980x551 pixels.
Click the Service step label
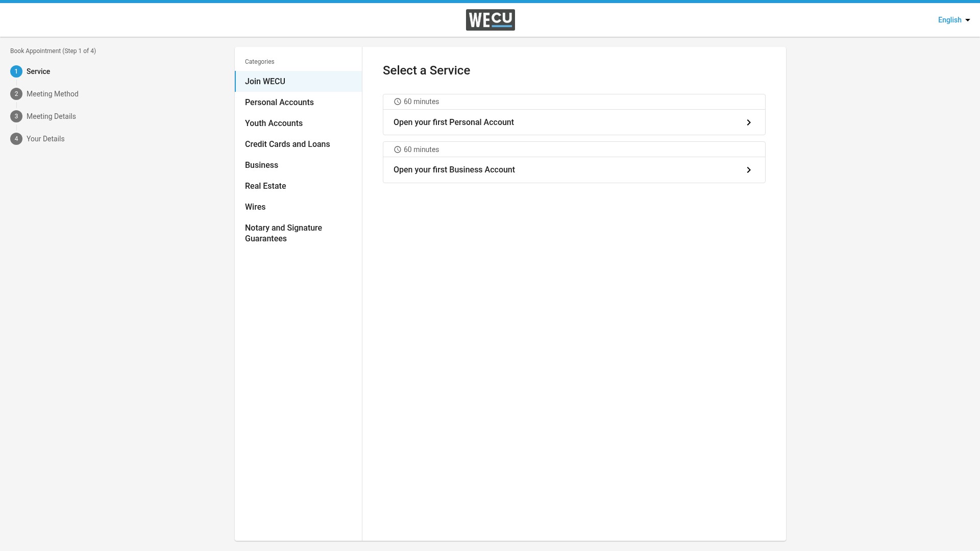pyautogui.click(x=38, y=71)
